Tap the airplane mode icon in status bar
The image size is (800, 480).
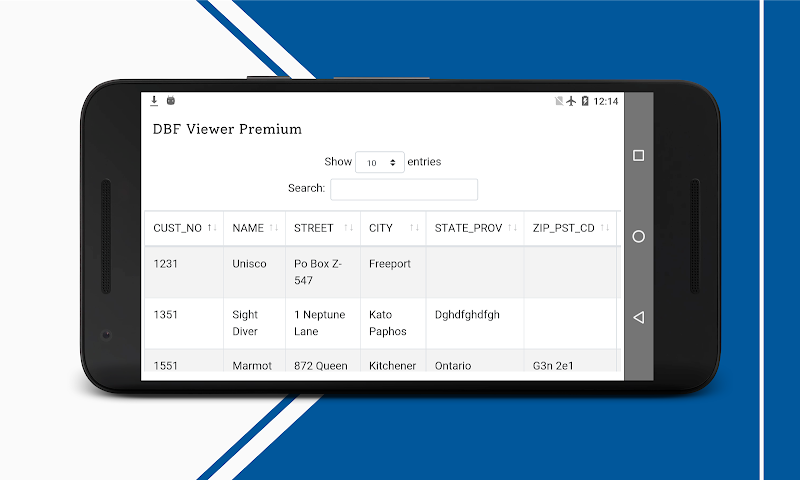point(571,101)
